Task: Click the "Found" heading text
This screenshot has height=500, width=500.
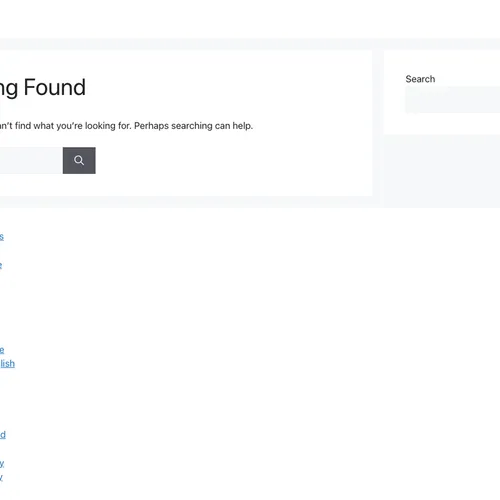Action: (x=55, y=87)
